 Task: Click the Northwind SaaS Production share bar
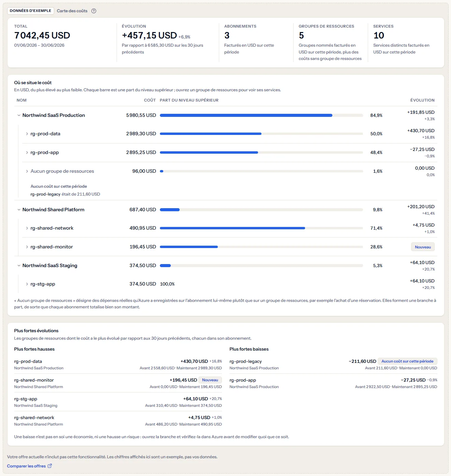coord(261,116)
